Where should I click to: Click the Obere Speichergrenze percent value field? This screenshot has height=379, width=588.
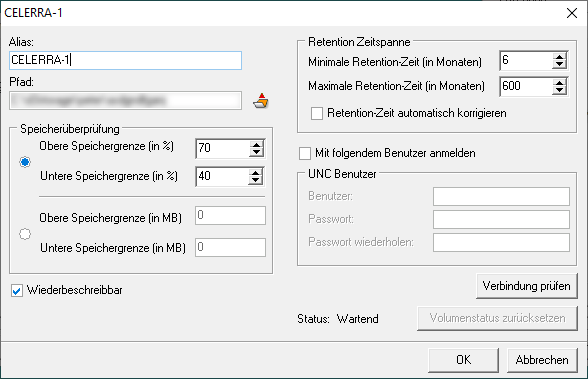[222, 148]
